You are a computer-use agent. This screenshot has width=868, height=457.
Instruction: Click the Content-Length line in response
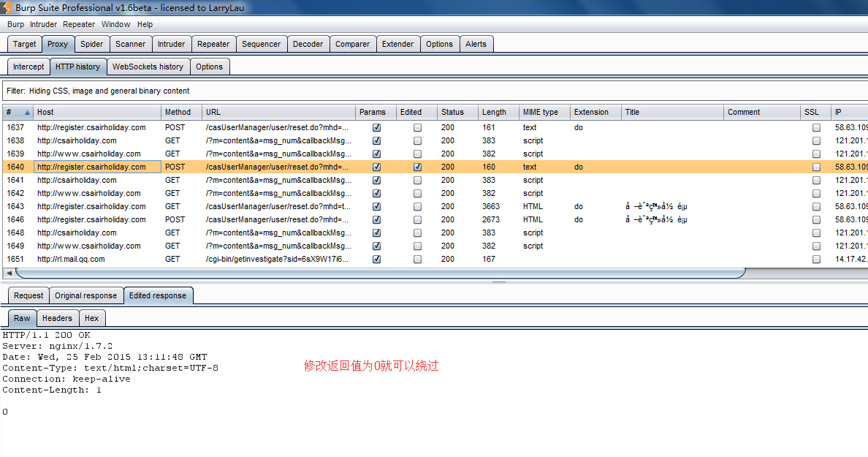coord(52,390)
